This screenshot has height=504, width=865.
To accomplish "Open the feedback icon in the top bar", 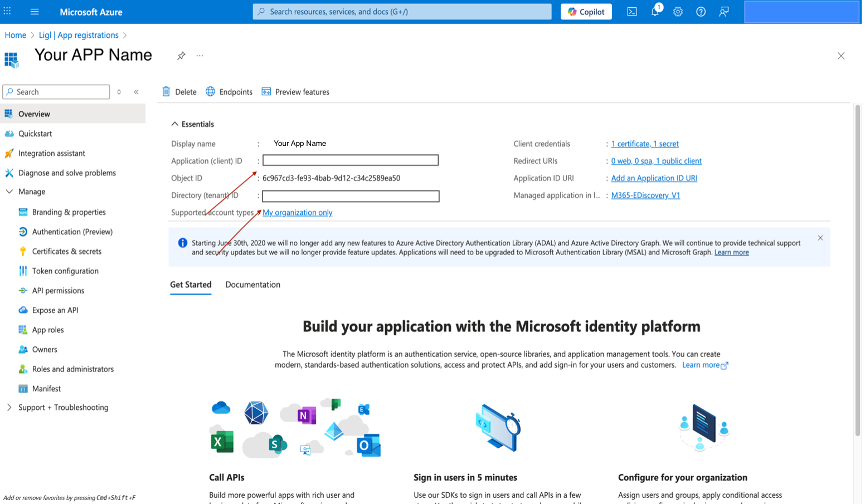I will pos(724,12).
